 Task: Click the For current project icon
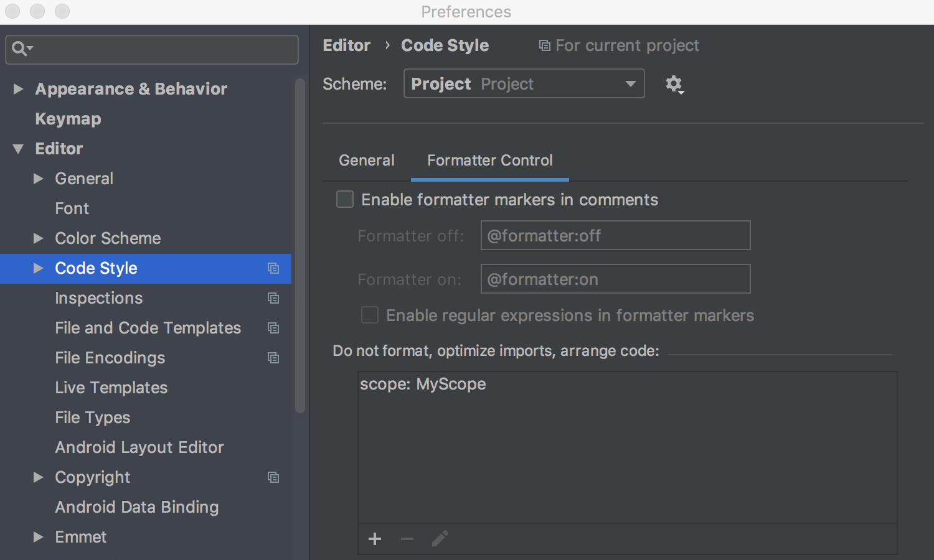click(544, 45)
